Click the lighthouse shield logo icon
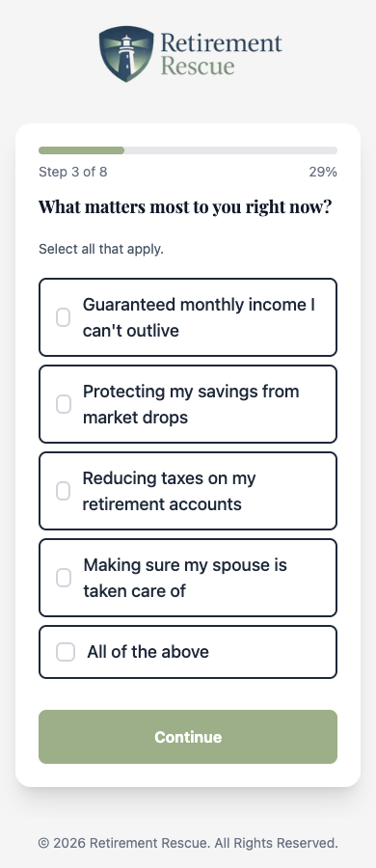The height and width of the screenshot is (868, 376). pyautogui.click(x=126, y=54)
